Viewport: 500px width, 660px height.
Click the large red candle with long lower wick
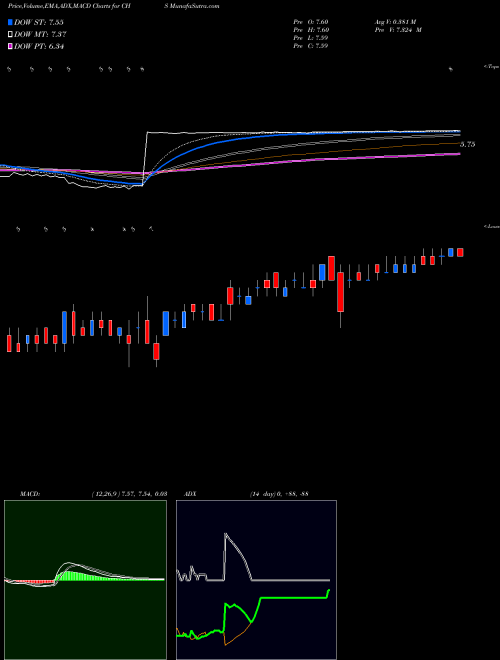[x=340, y=292]
